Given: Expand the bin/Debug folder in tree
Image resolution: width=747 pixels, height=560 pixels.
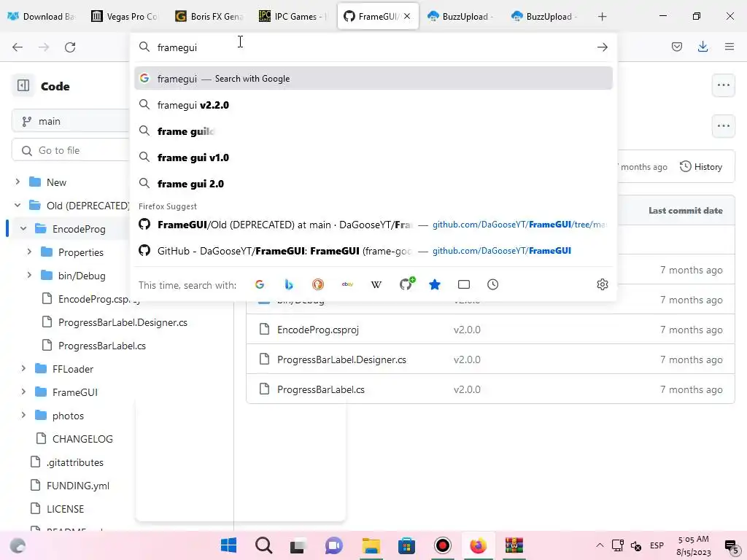Looking at the screenshot, I should tap(29, 275).
